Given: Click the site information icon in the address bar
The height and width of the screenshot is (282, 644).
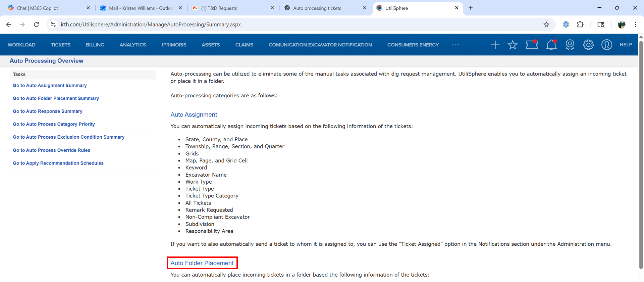Looking at the screenshot, I should point(53,25).
